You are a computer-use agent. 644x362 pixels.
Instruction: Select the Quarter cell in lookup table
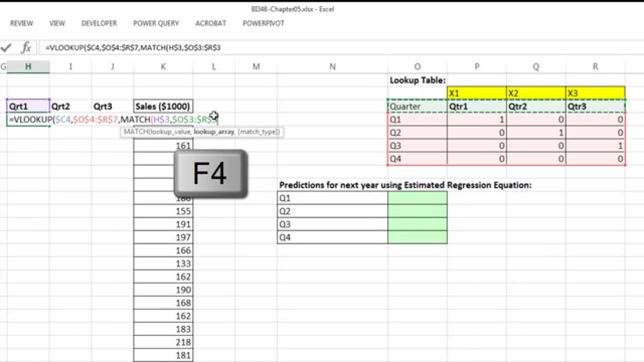(418, 106)
